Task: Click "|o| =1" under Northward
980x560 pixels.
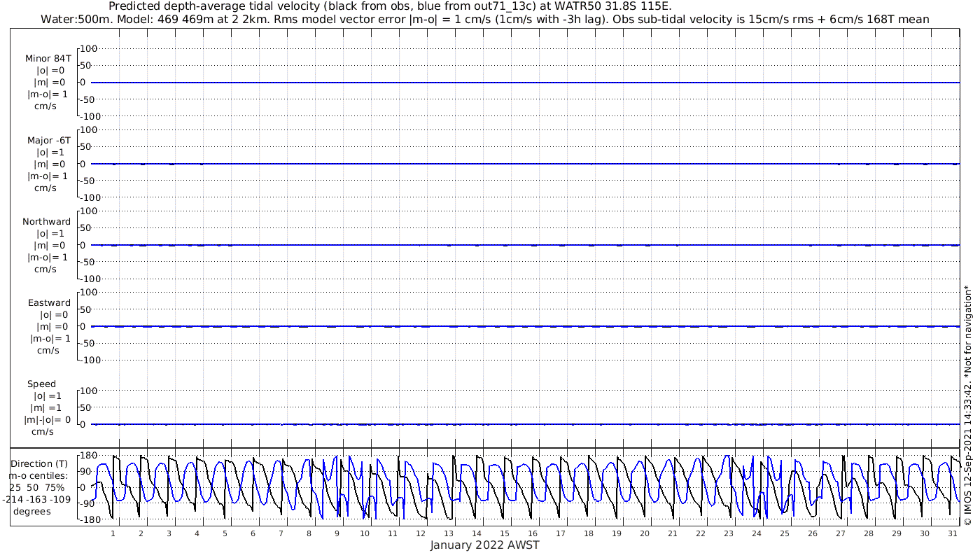Action: (x=50, y=233)
